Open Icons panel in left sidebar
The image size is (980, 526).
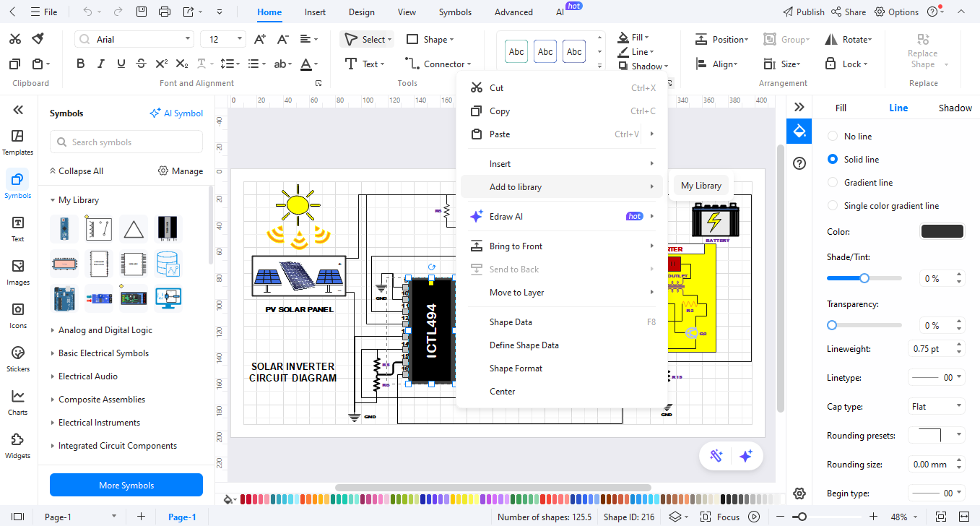click(18, 316)
